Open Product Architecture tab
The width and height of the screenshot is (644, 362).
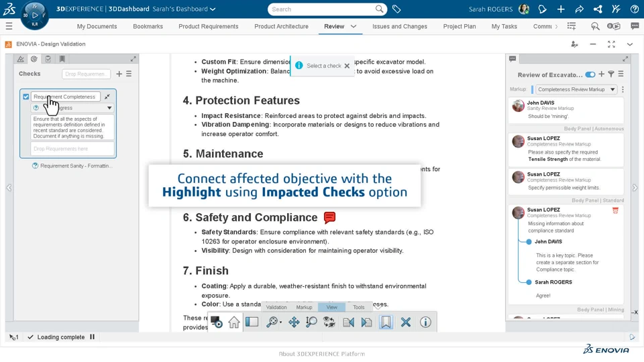coord(281,26)
